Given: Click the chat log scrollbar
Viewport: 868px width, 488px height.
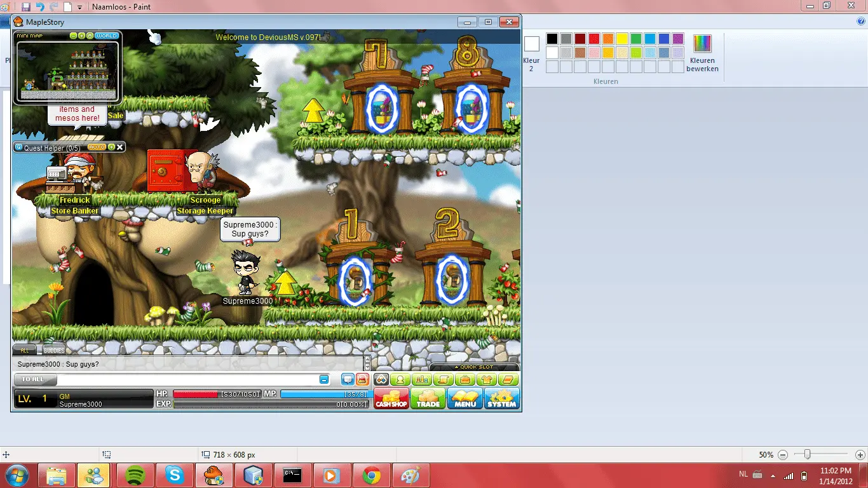Looking at the screenshot, I should (x=367, y=363).
